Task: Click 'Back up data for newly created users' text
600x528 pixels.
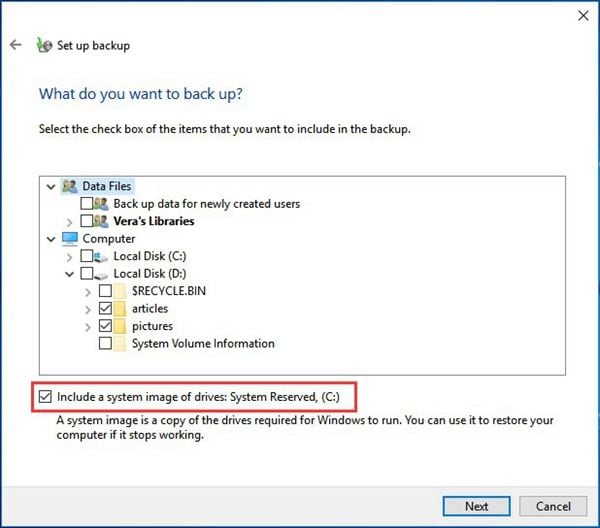Action: [x=207, y=204]
